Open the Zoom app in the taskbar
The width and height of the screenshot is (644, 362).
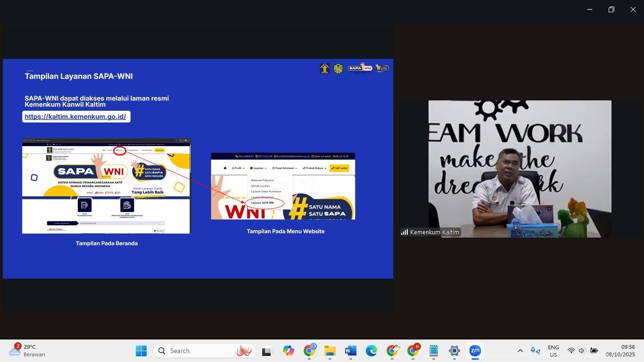click(475, 351)
